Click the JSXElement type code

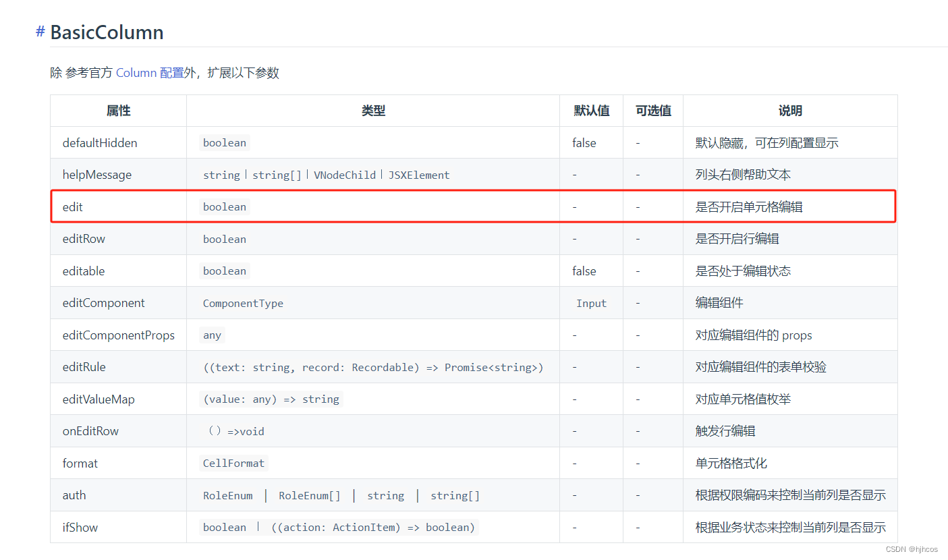click(419, 175)
